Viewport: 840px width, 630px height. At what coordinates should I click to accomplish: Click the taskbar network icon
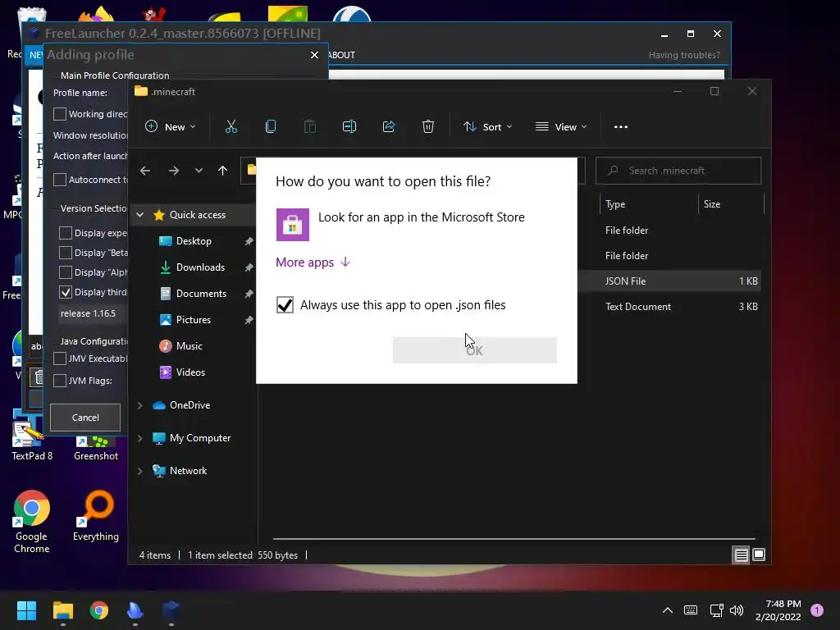point(715,610)
